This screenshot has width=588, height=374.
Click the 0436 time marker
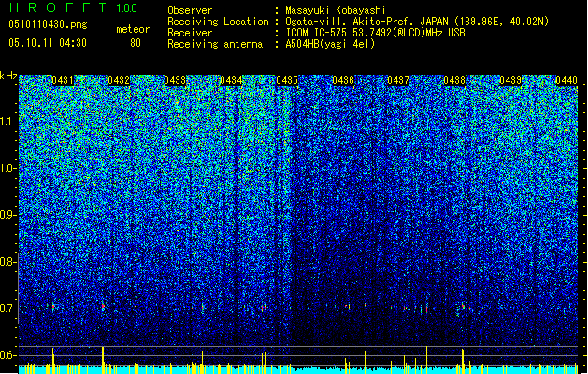(x=343, y=80)
